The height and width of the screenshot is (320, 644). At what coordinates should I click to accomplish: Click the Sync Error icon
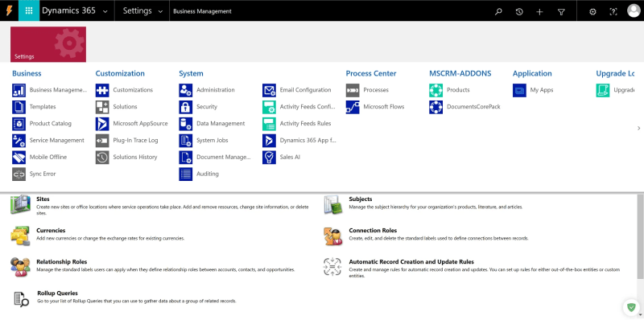19,174
